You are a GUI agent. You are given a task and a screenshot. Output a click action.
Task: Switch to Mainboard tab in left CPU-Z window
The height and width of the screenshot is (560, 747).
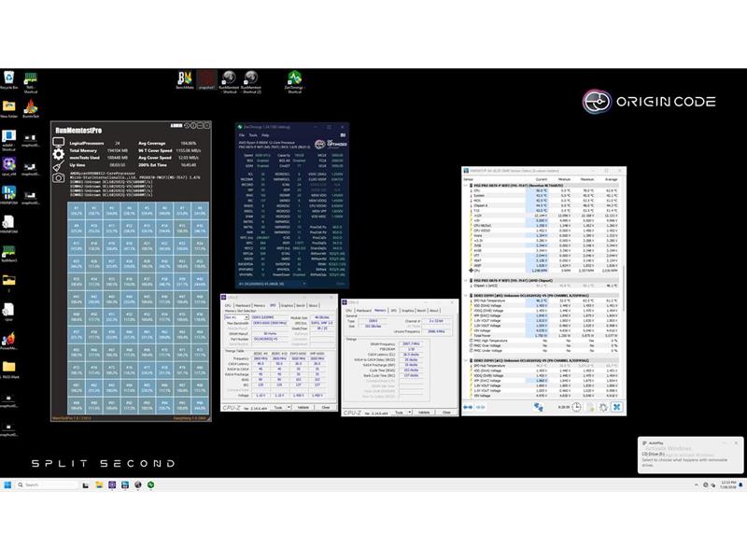(244, 305)
